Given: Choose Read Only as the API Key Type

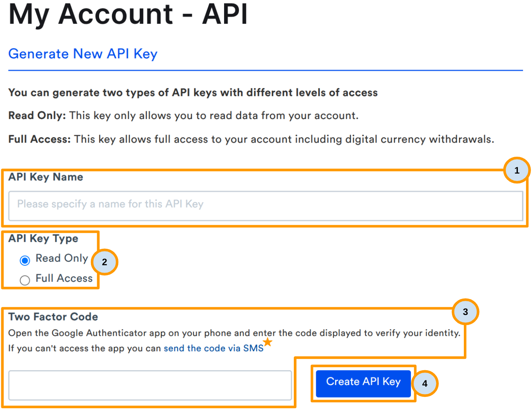Looking at the screenshot, I should point(25,260).
